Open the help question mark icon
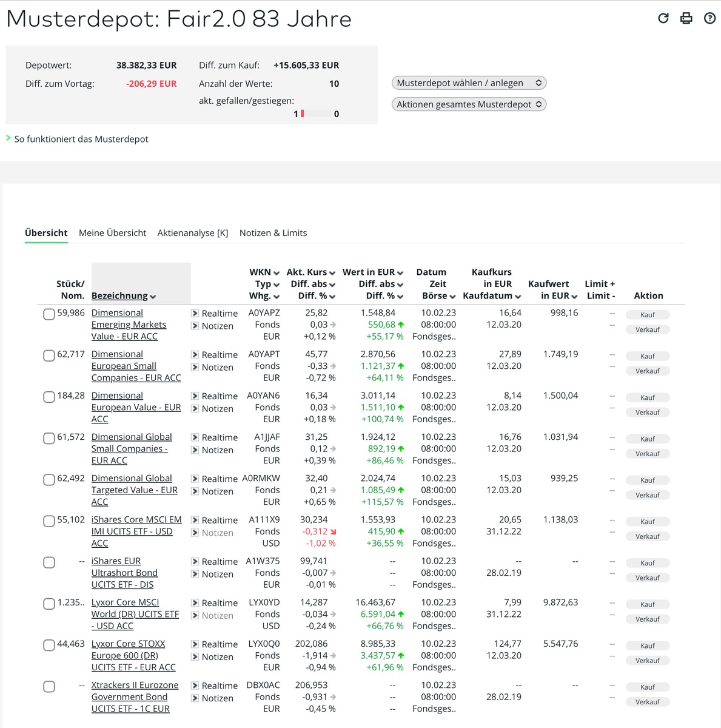 point(709,18)
